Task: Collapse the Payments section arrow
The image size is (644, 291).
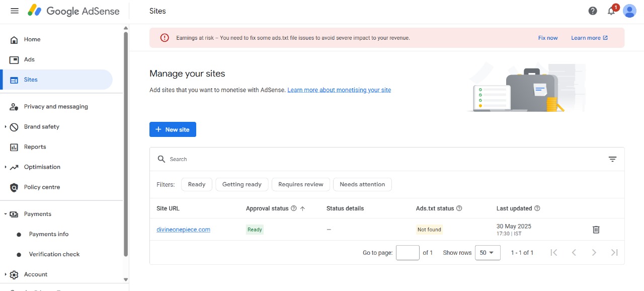Action: pyautogui.click(x=6, y=214)
